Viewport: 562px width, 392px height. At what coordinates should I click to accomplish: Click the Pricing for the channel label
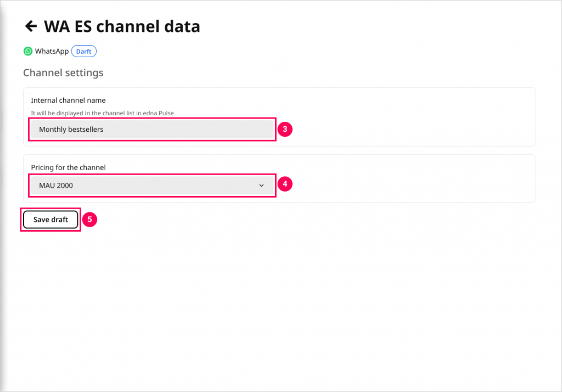[68, 167]
